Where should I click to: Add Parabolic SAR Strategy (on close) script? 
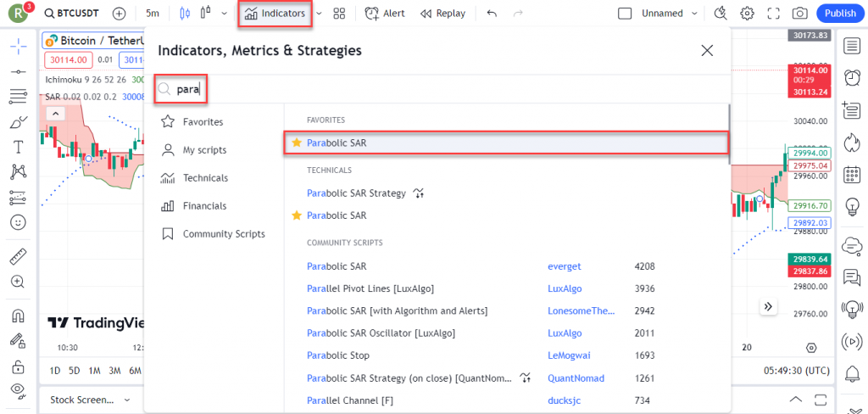[409, 378]
